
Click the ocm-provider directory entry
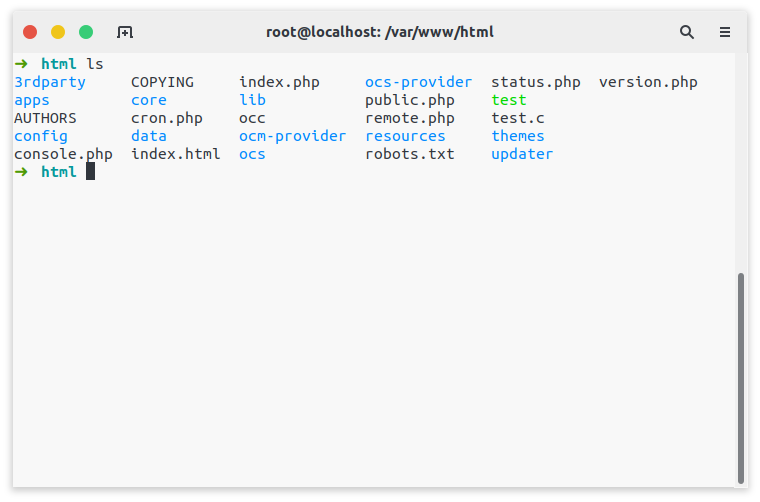[x=292, y=136]
